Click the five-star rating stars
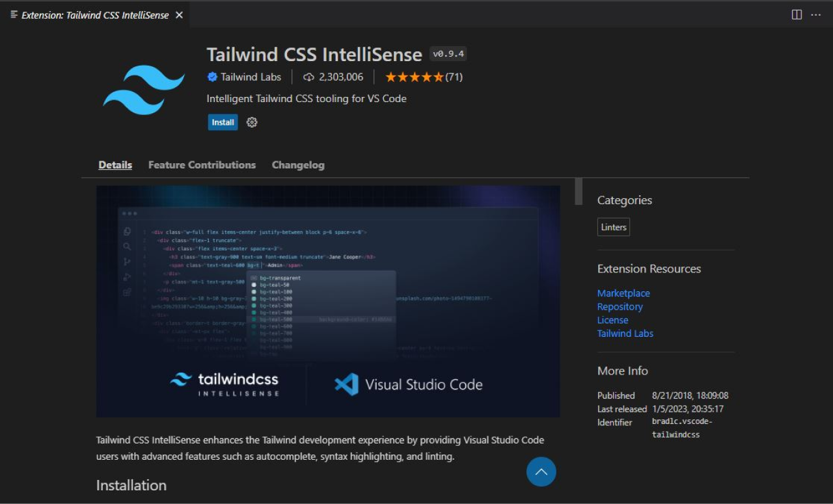This screenshot has width=833, height=504. pyautogui.click(x=414, y=77)
